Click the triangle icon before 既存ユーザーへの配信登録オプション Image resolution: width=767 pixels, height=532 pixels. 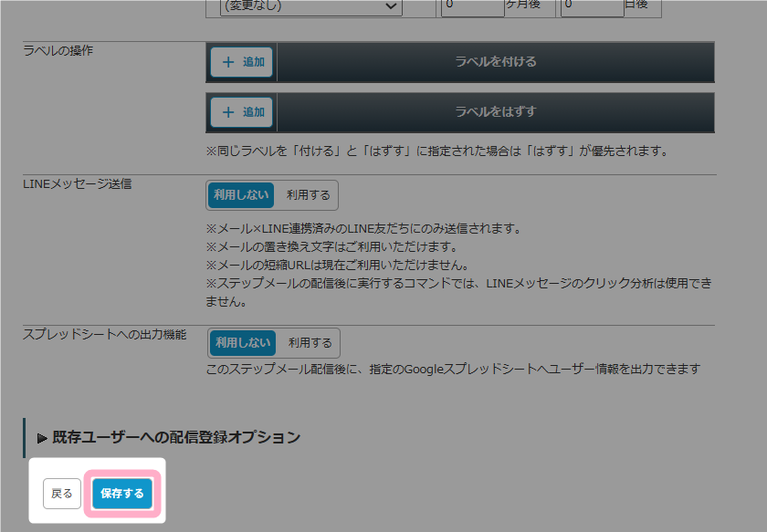[x=42, y=438]
